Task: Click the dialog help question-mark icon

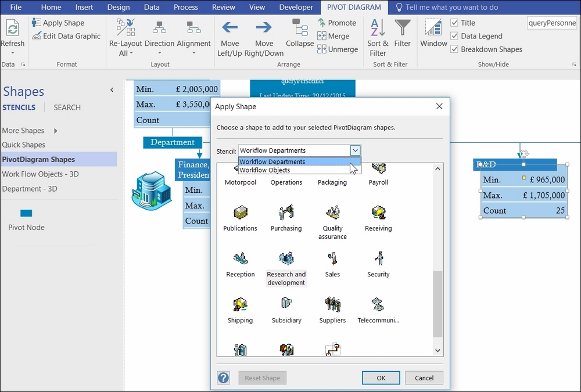Action: coord(224,378)
